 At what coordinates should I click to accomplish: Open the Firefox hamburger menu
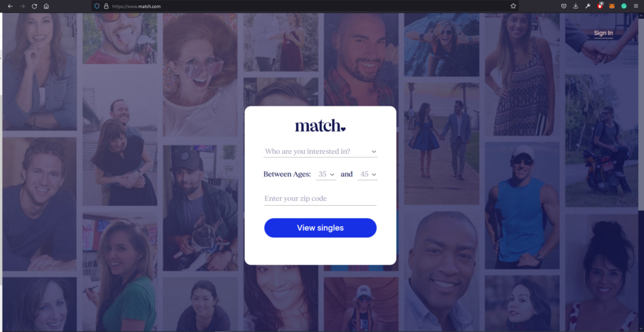click(x=636, y=6)
